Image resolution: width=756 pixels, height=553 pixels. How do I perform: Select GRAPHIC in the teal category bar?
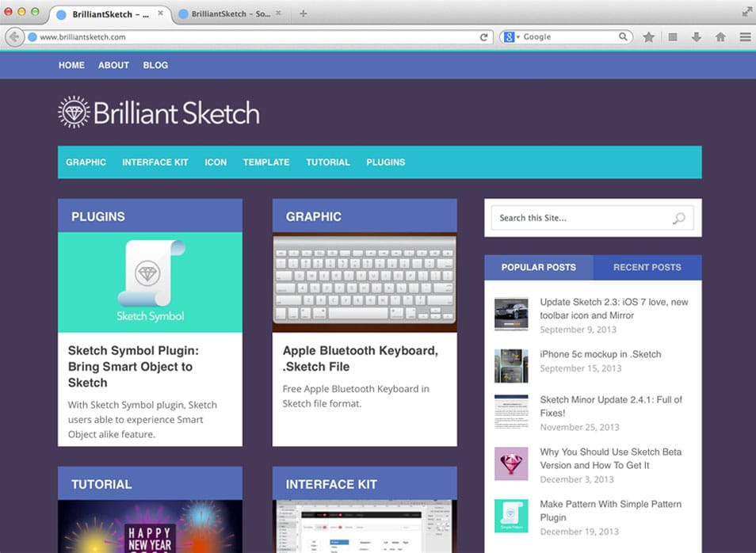[x=86, y=162]
